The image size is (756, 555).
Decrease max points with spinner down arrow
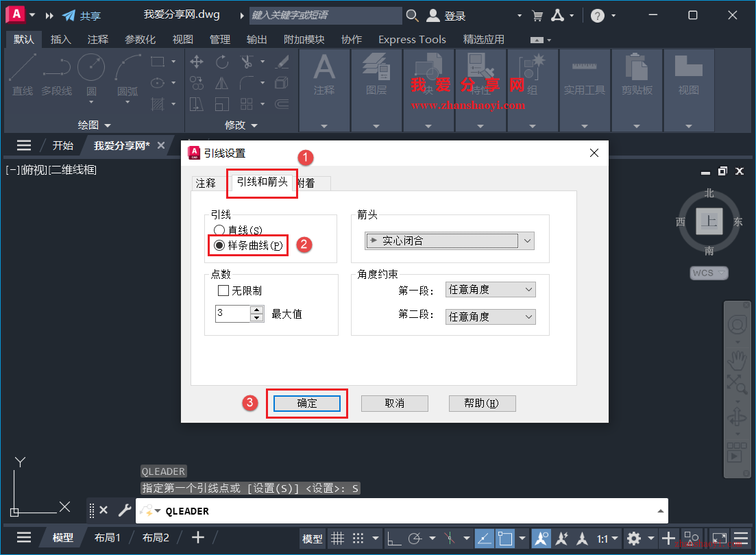[x=257, y=318]
